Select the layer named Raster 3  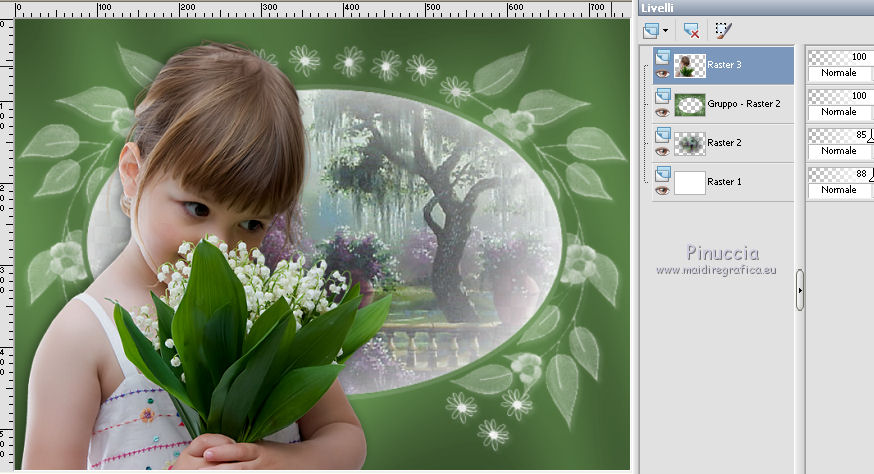pos(724,65)
